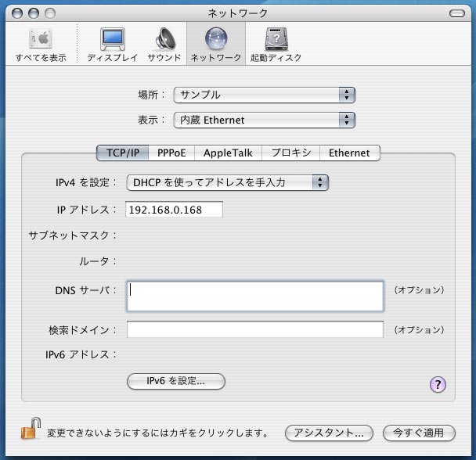476x460 pixels.
Task: Open the ディスプレイ preferences icon
Action: [x=113, y=45]
